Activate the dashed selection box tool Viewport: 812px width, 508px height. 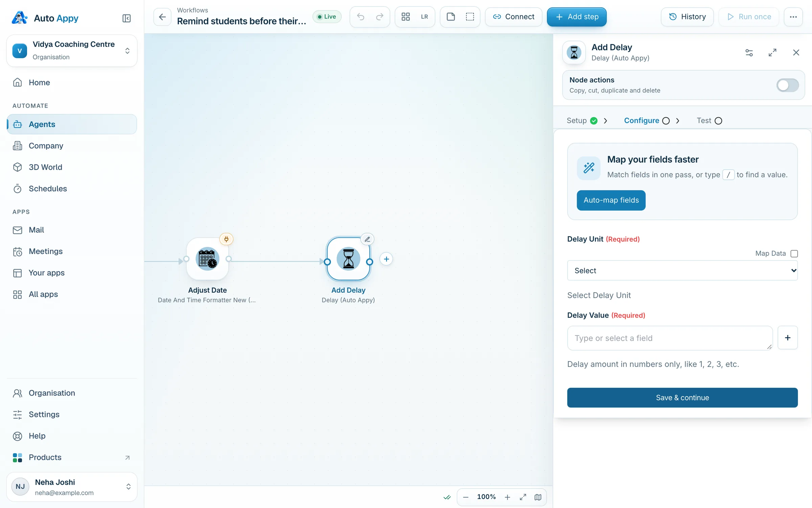tap(470, 17)
